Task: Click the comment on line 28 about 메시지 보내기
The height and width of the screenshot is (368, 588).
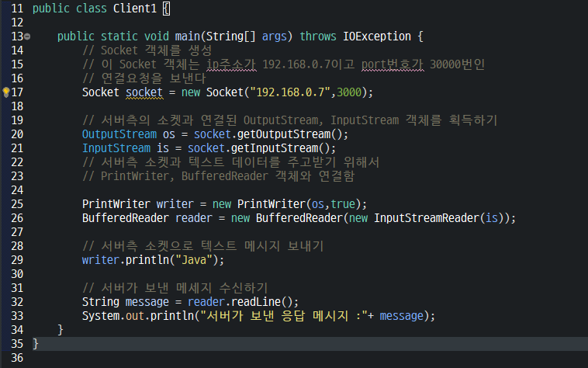Action: click(x=203, y=246)
